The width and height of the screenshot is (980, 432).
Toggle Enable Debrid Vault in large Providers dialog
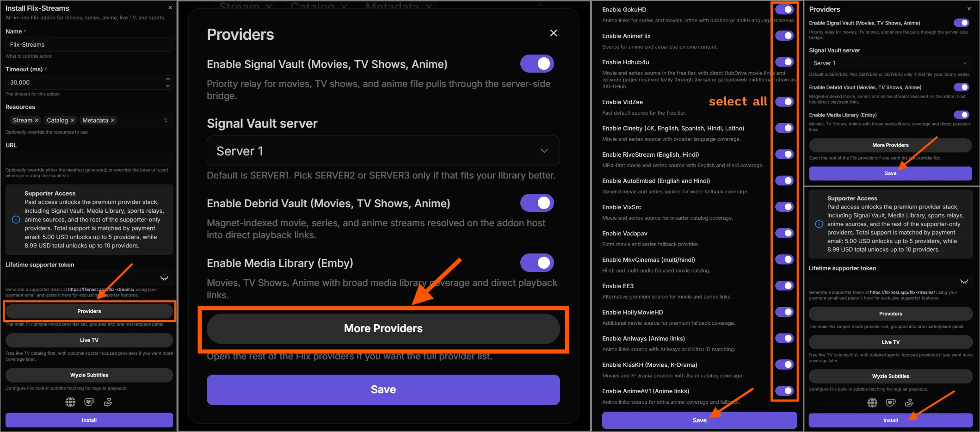(537, 203)
